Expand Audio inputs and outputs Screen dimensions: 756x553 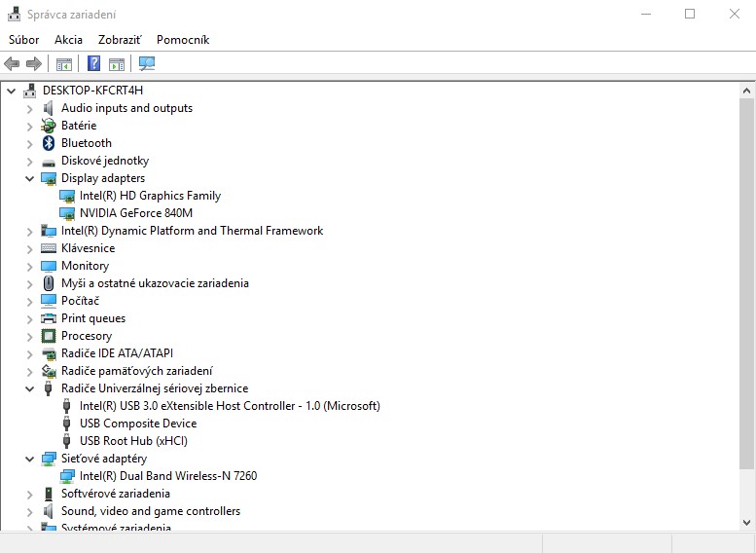30,109
